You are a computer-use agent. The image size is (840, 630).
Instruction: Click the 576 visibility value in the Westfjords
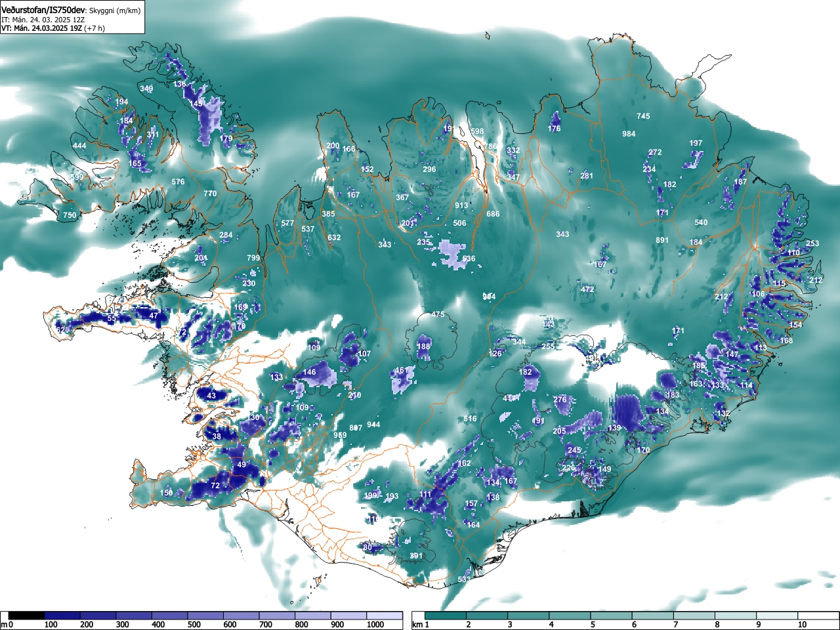[x=178, y=182]
